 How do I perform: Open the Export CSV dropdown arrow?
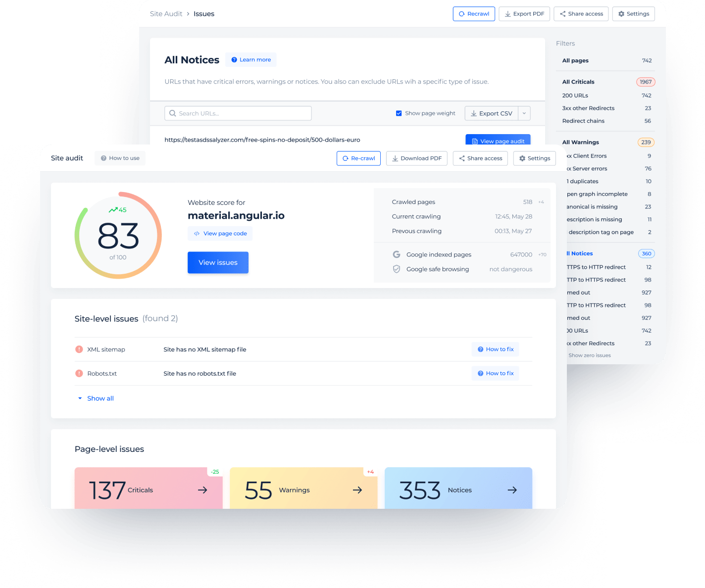coord(524,113)
